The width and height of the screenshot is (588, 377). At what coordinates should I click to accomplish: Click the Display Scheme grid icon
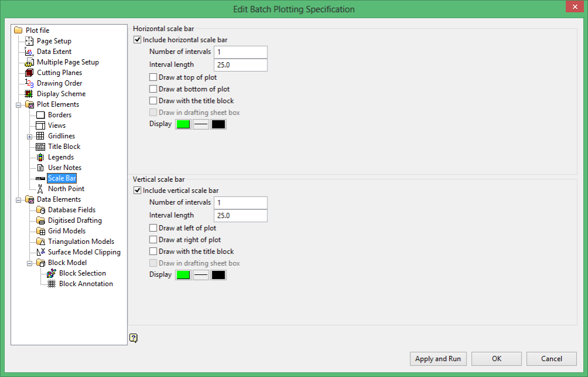29,94
